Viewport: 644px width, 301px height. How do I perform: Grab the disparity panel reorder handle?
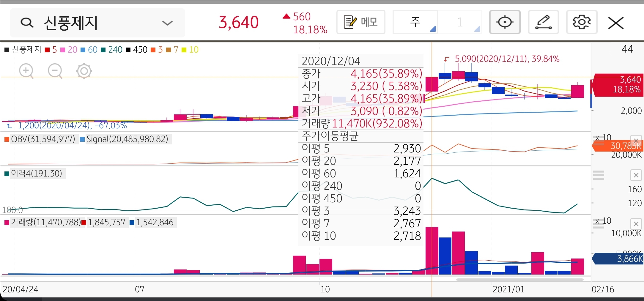click(599, 175)
